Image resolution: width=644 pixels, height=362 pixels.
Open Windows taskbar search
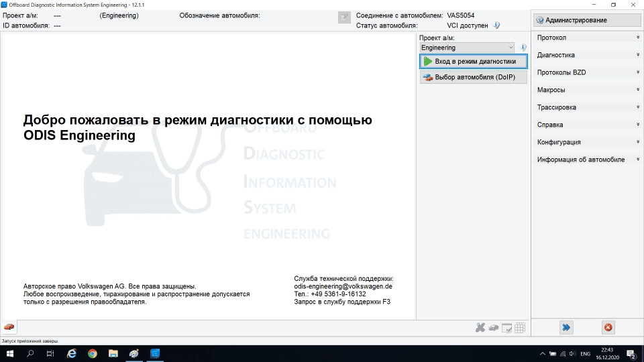click(30, 353)
